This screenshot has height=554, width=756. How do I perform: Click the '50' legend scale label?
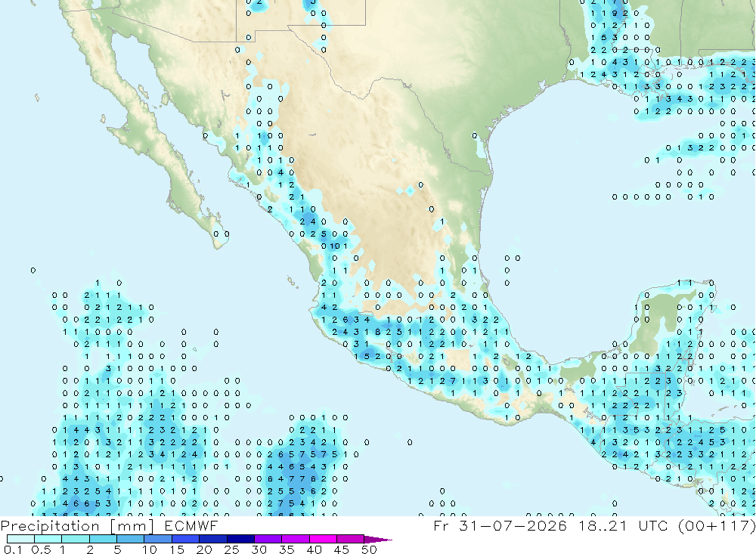tap(369, 549)
